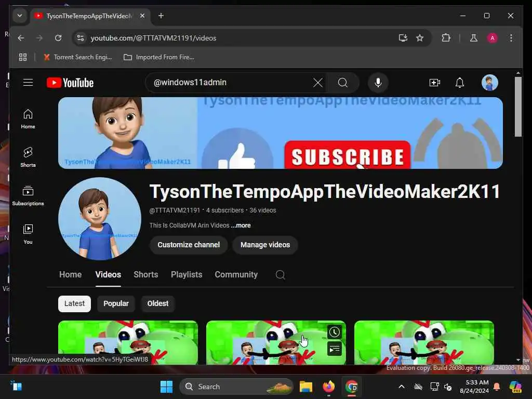
Task: Click the address bar URL
Action: coord(153,38)
